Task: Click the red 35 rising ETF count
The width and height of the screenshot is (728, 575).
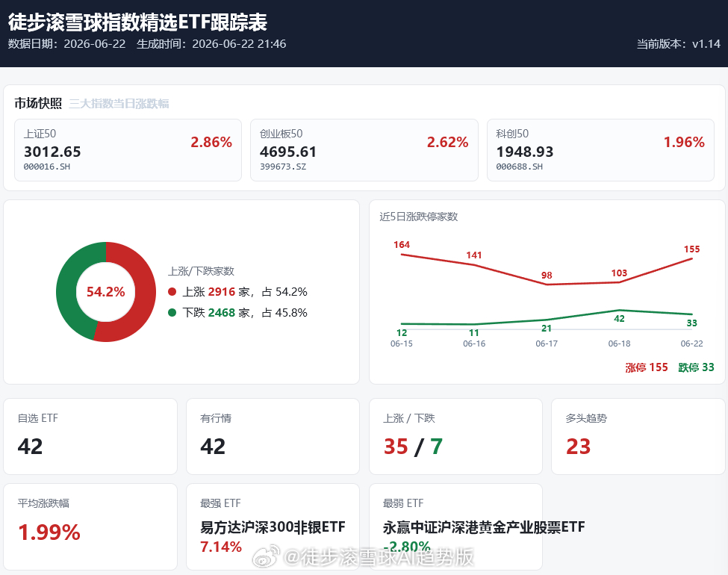Action: click(x=396, y=447)
